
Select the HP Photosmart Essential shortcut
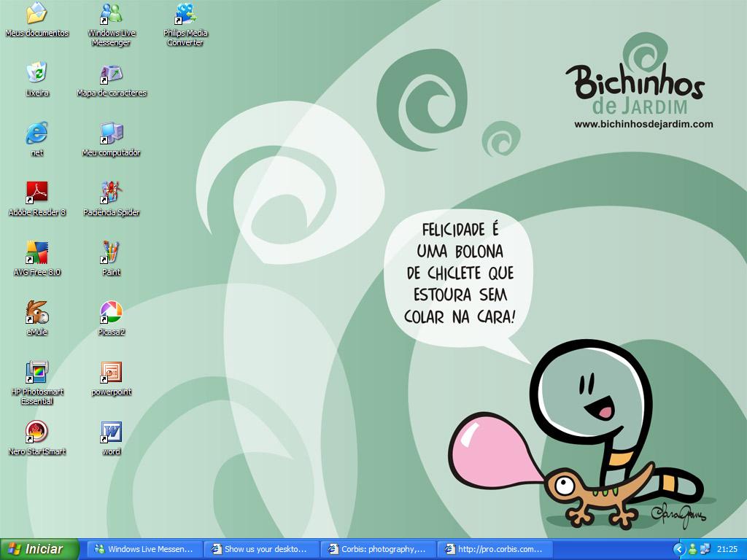point(36,373)
